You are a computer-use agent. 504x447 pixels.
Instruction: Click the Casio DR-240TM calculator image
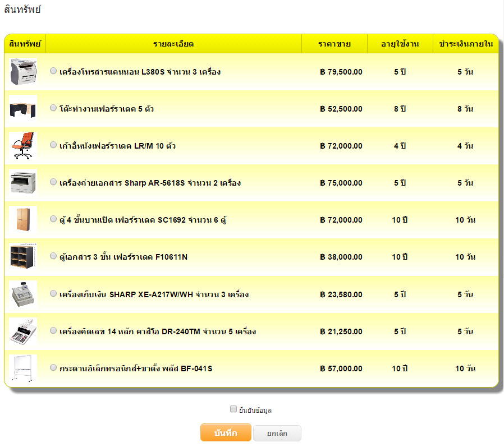23,331
